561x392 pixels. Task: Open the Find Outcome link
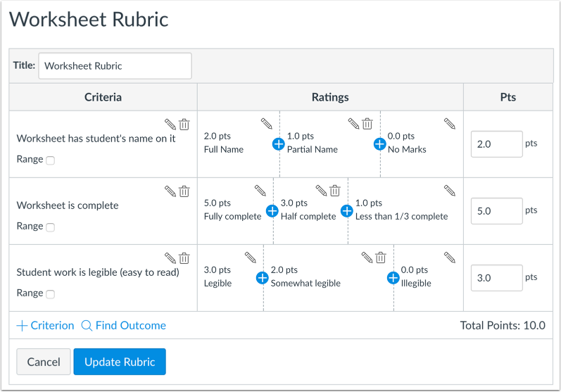click(124, 326)
